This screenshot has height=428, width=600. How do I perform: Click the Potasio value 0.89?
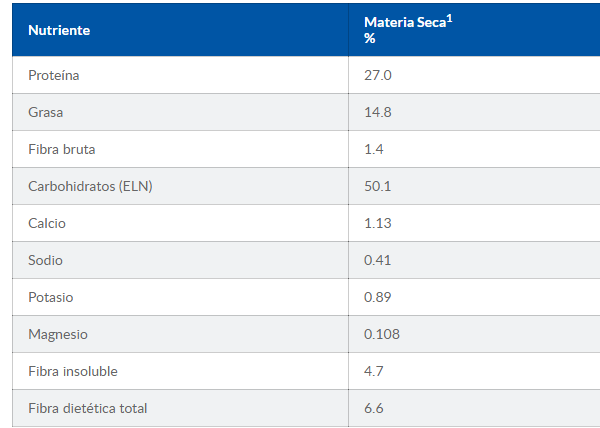click(377, 297)
